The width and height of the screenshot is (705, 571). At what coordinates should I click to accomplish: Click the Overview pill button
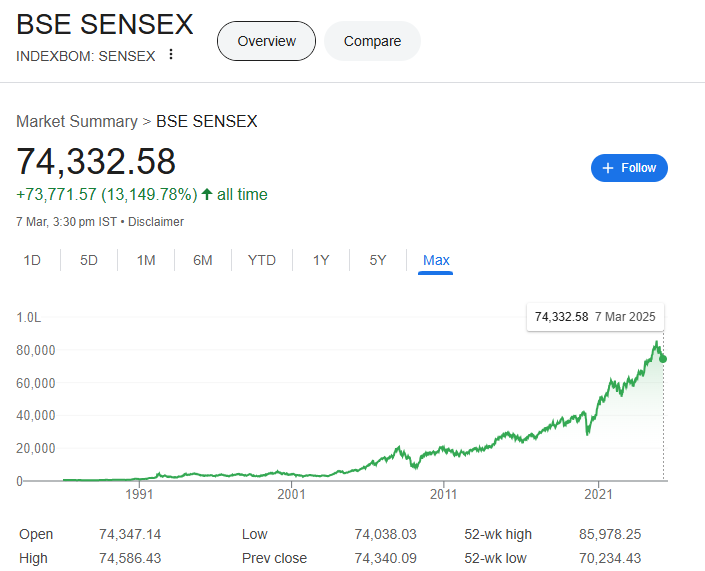click(266, 41)
